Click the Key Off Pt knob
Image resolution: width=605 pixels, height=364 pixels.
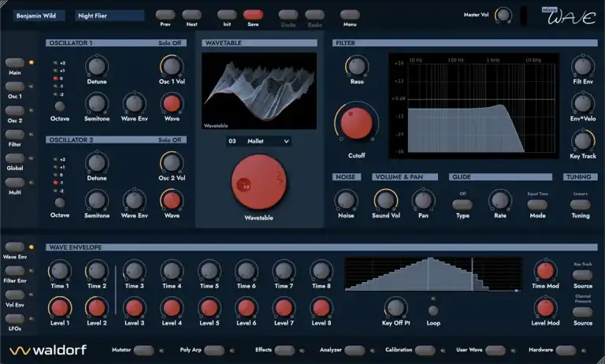(395, 308)
